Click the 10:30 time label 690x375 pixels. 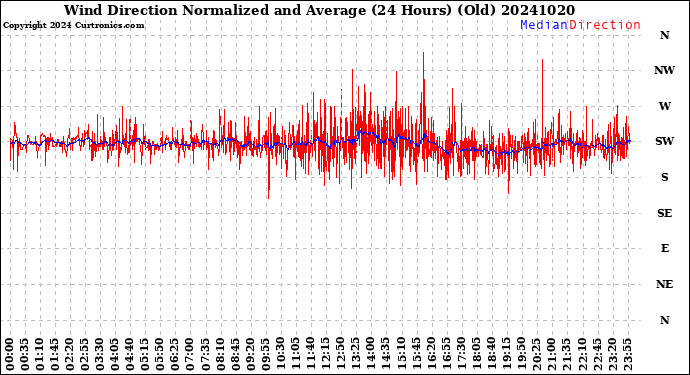281,354
